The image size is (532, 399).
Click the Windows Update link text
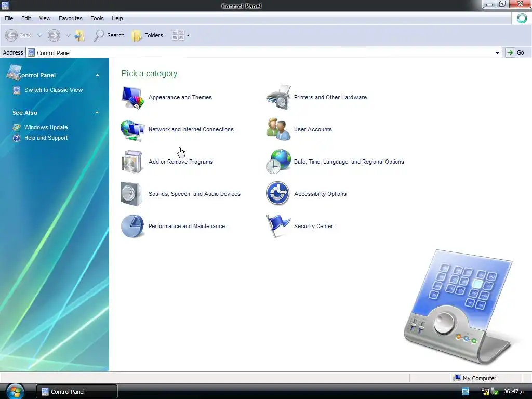point(46,128)
